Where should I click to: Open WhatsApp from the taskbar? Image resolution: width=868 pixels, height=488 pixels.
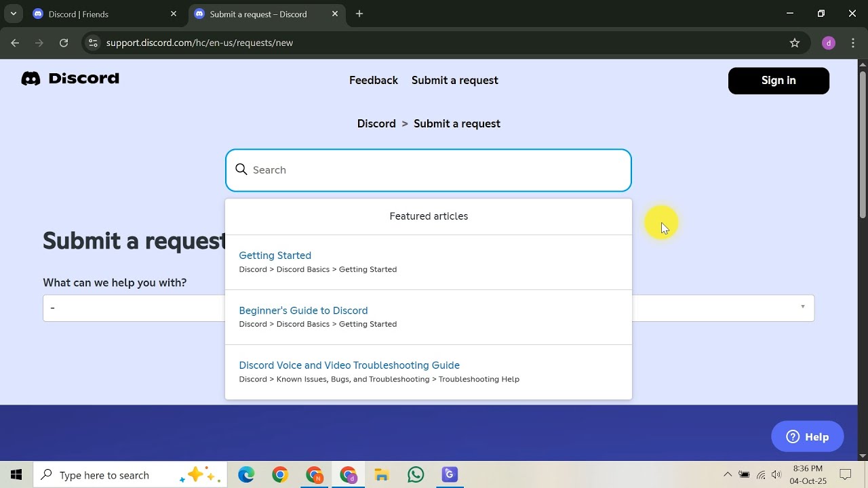[x=416, y=475]
